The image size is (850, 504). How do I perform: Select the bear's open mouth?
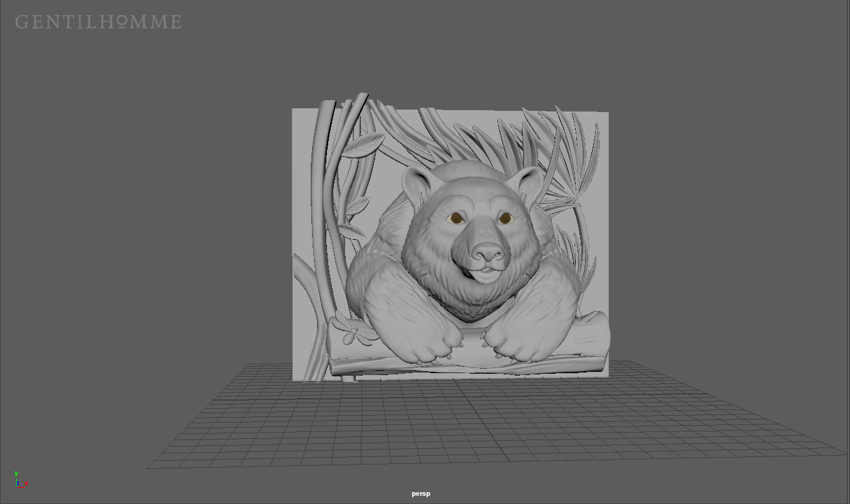(485, 274)
